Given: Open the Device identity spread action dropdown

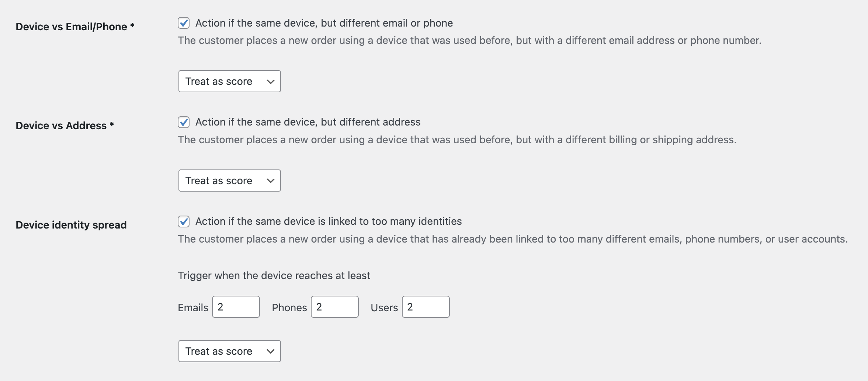Looking at the screenshot, I should point(230,351).
